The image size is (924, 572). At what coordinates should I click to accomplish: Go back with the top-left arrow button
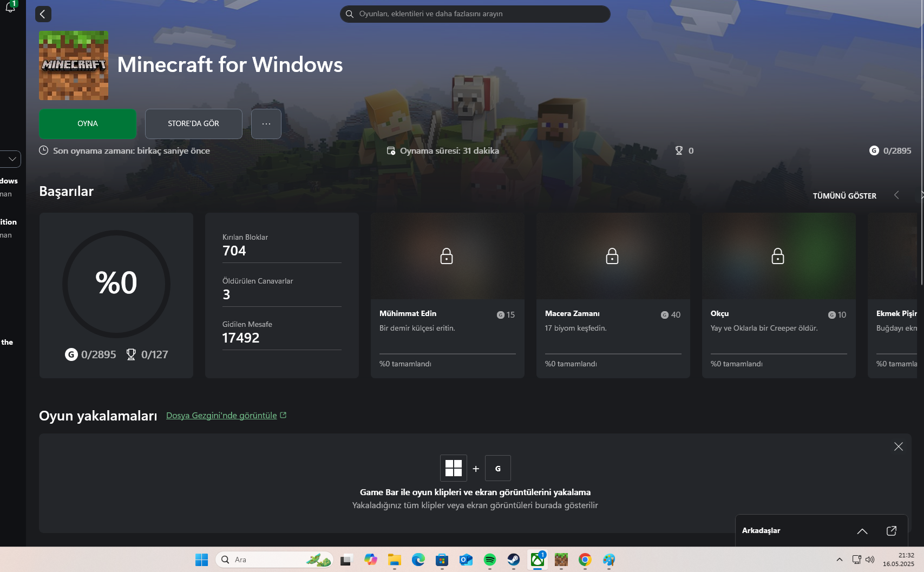pos(43,14)
